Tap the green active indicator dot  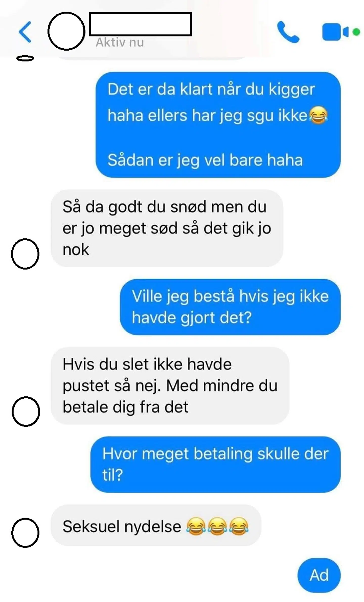pyautogui.click(x=356, y=32)
